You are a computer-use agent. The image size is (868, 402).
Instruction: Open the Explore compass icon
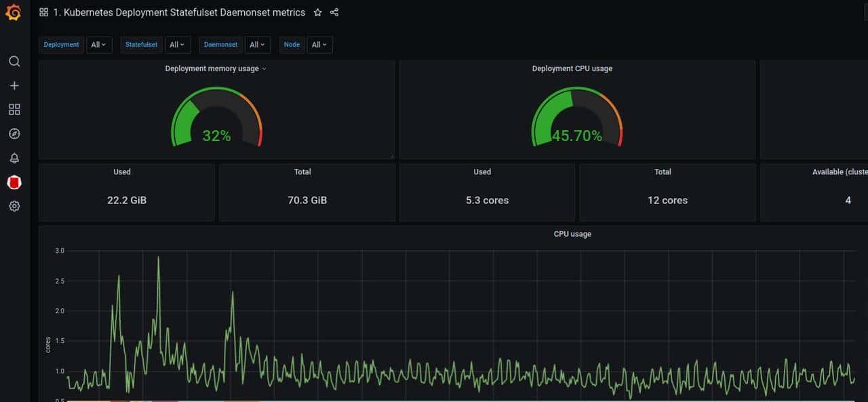(x=14, y=134)
